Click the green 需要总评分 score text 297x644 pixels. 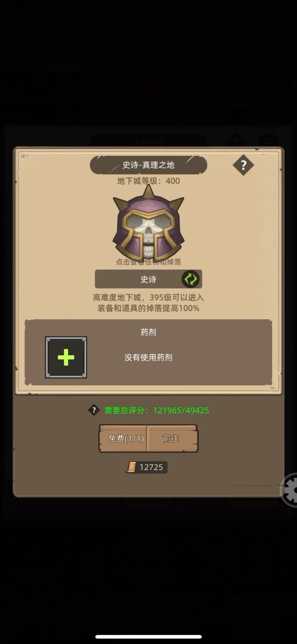tap(157, 410)
